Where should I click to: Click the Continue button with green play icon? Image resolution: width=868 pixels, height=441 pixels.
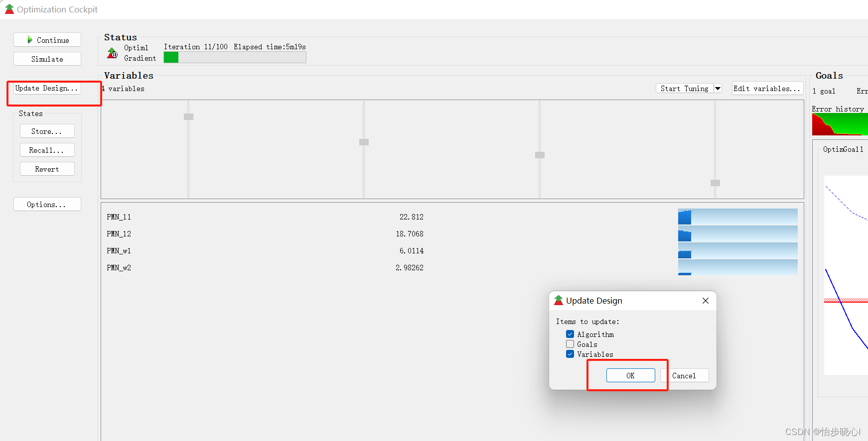[x=47, y=40]
